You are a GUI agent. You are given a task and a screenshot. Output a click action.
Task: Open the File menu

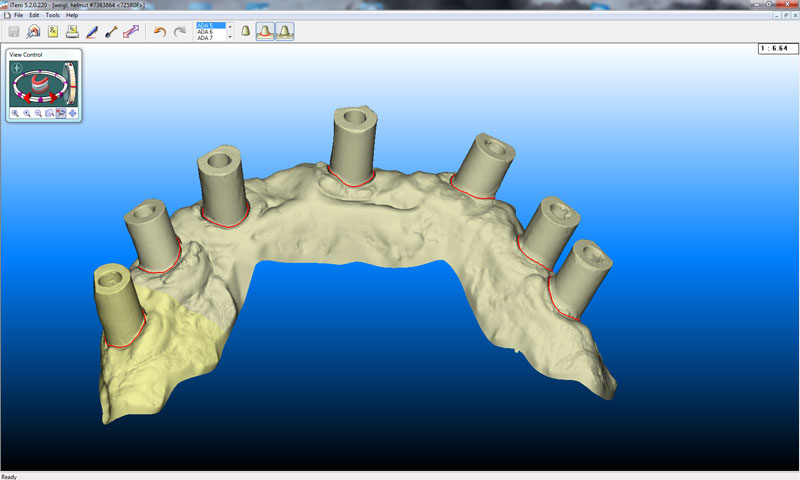point(19,15)
